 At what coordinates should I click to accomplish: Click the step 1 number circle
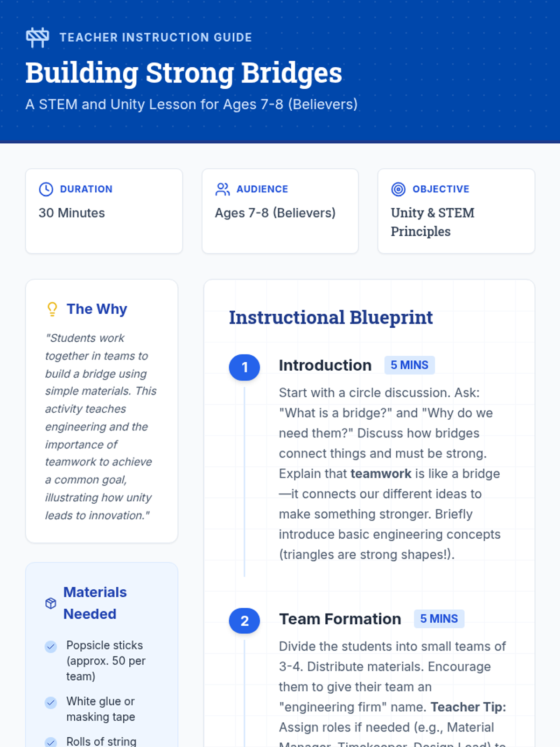pyautogui.click(x=244, y=367)
